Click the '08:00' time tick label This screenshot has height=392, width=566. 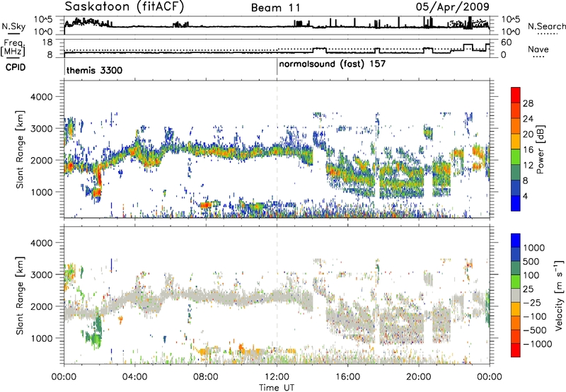point(206,377)
